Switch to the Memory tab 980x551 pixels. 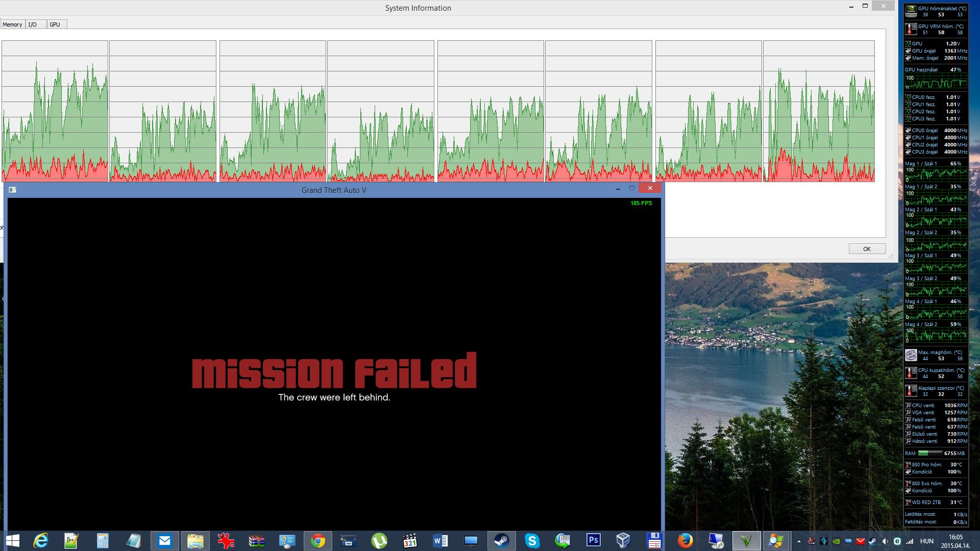[12, 24]
